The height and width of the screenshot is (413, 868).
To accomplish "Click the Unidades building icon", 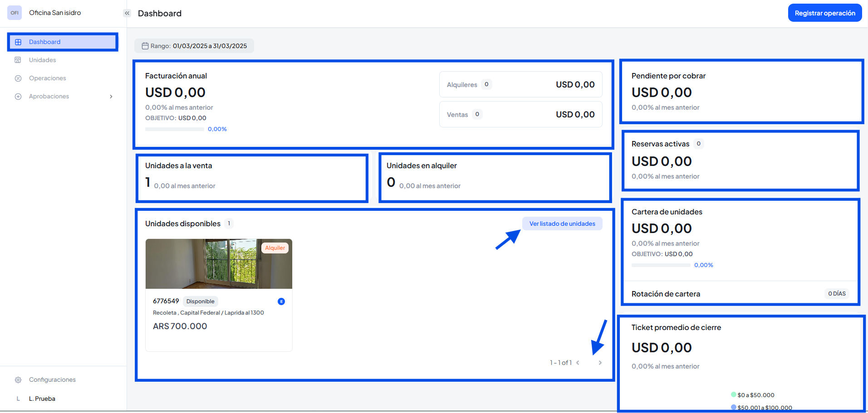I will click(18, 60).
